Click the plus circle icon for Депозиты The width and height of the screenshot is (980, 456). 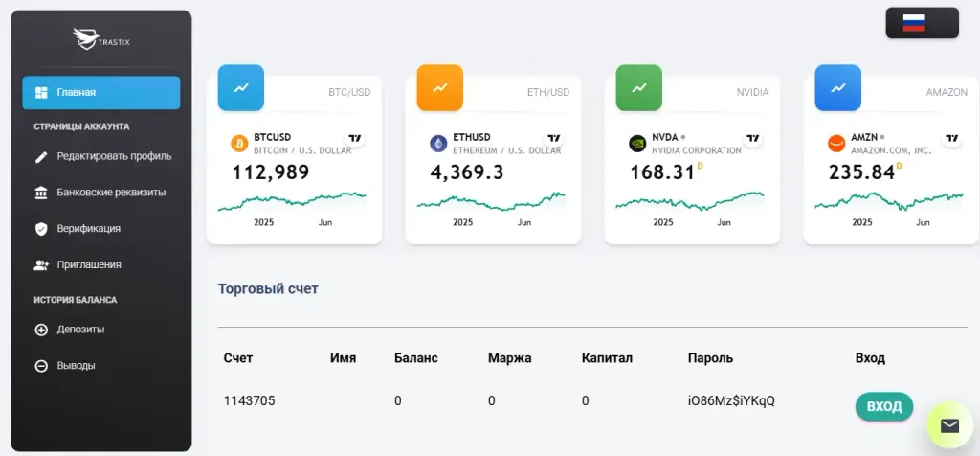click(41, 330)
